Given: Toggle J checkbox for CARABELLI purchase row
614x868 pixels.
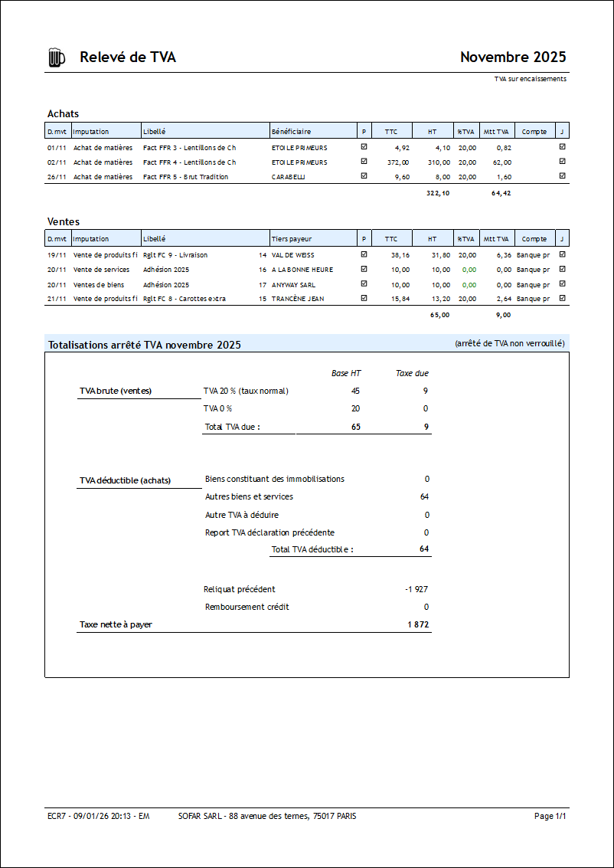Looking at the screenshot, I should pyautogui.click(x=563, y=176).
